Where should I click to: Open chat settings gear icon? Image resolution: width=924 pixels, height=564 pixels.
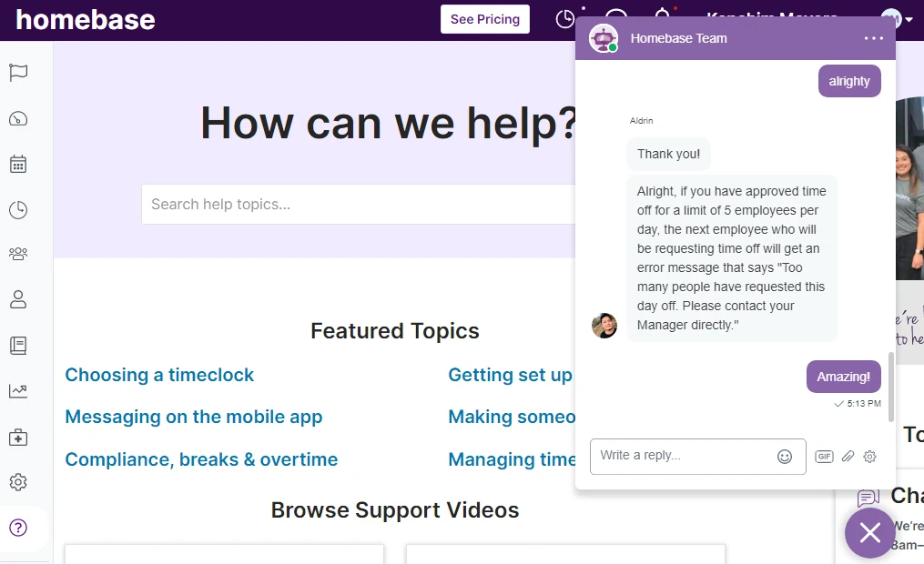[869, 457]
